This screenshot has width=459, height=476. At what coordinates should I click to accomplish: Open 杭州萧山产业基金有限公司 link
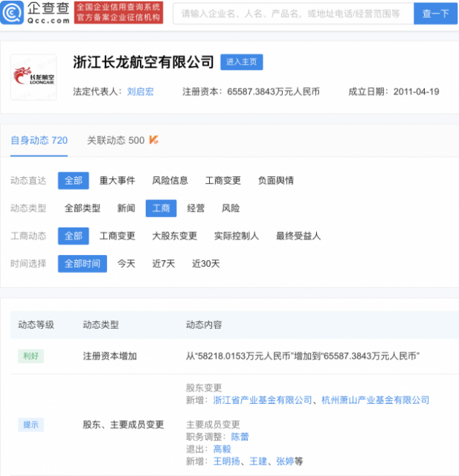click(375, 400)
